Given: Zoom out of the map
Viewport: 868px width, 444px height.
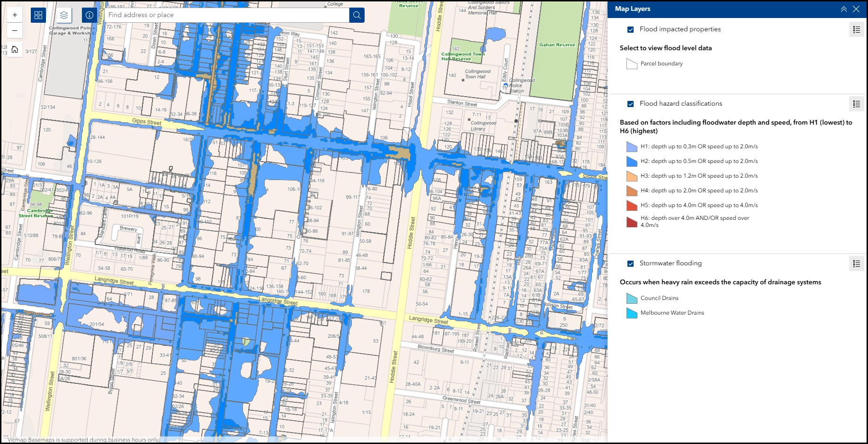Looking at the screenshot, I should click(15, 30).
